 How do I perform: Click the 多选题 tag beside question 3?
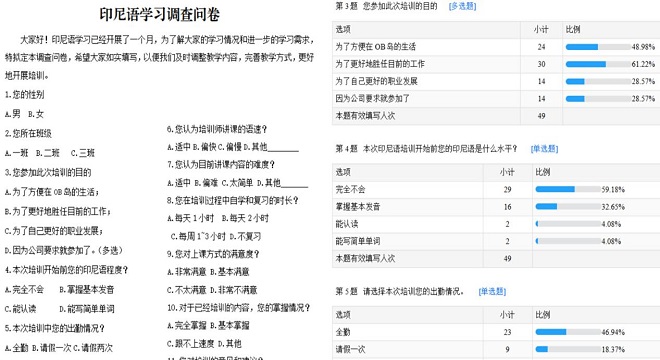point(462,6)
